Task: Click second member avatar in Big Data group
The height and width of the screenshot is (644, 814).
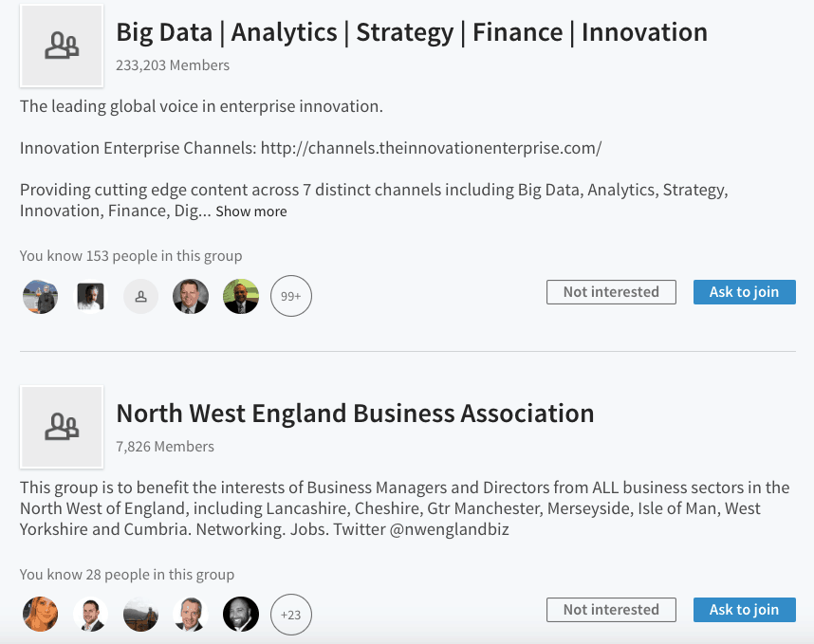Action: click(90, 296)
